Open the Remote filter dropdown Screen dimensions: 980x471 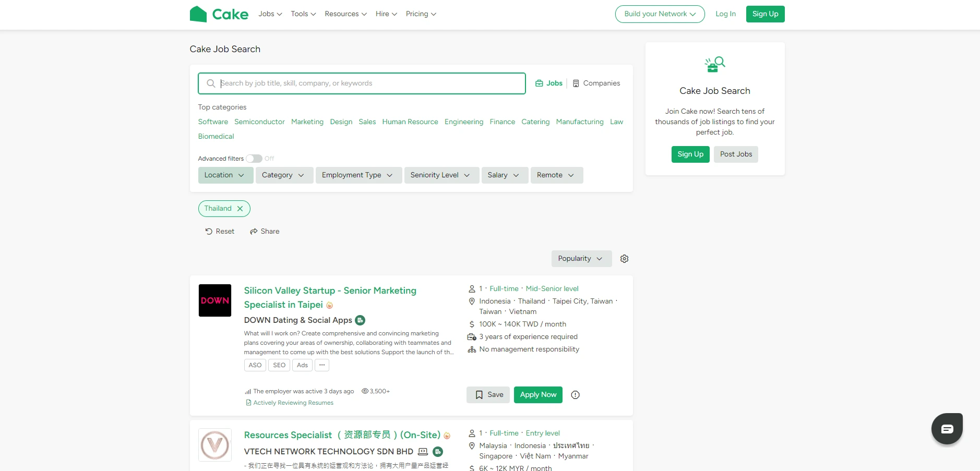(557, 175)
